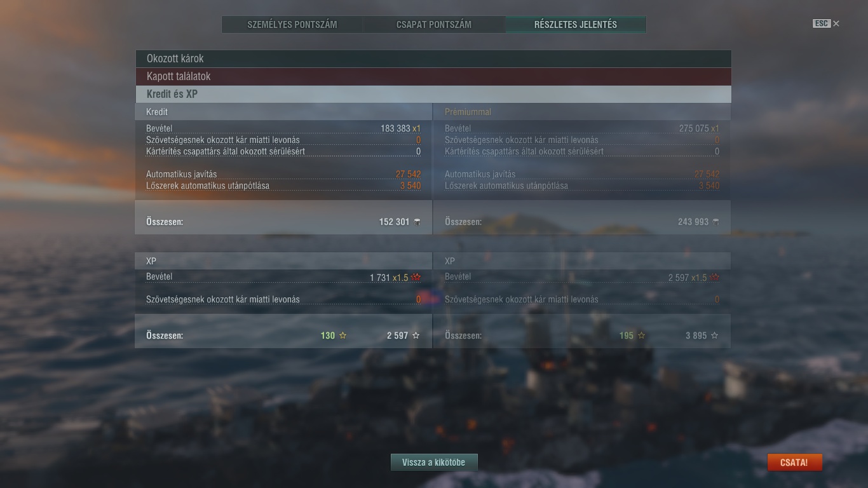Screen dimensions: 868x488
Task: Click the ESC key indicator
Action: coord(822,24)
